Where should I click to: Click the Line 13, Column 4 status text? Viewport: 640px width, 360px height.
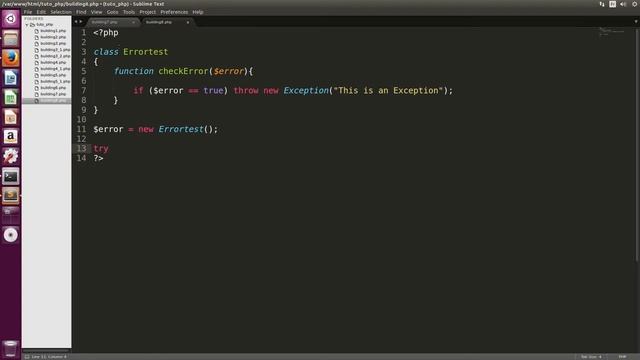(x=49, y=357)
